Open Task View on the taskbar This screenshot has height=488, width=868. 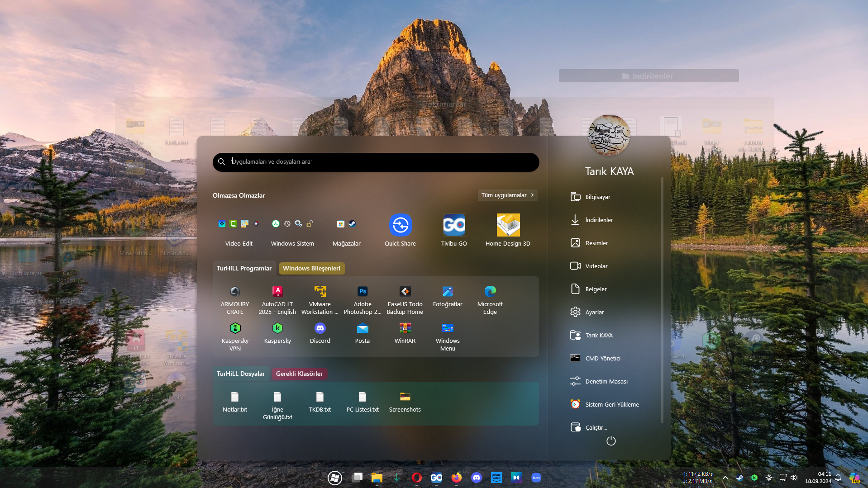pyautogui.click(x=358, y=478)
